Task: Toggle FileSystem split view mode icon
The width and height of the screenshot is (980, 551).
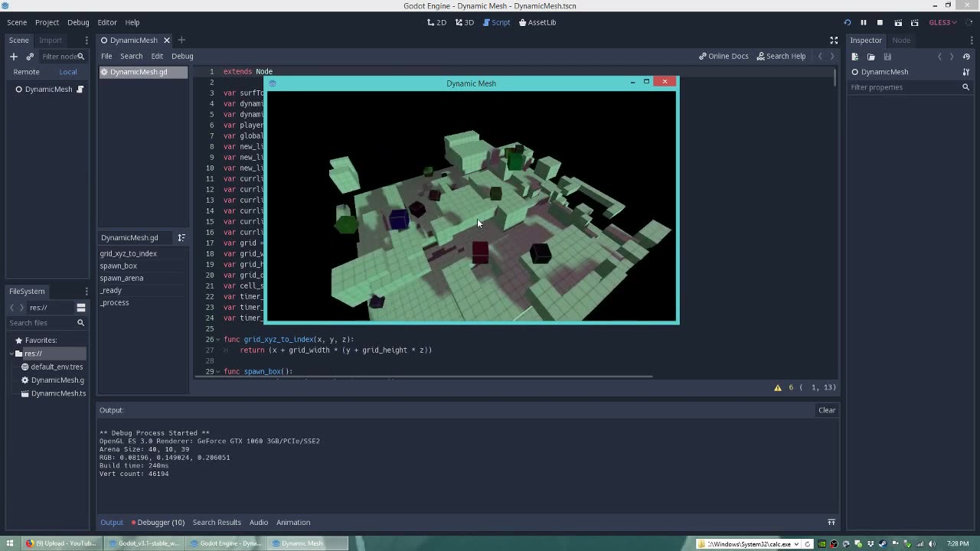Action: tap(80, 307)
